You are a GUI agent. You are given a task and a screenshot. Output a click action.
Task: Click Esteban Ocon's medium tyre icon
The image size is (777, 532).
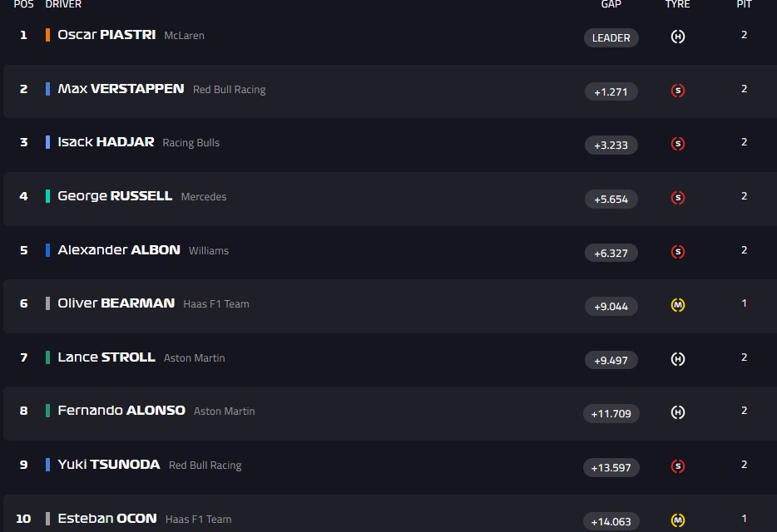[677, 520]
